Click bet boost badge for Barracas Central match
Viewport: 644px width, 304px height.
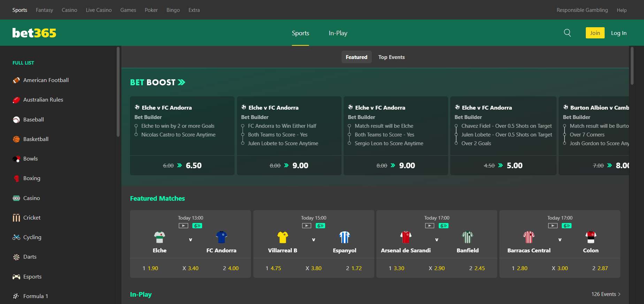point(567,226)
